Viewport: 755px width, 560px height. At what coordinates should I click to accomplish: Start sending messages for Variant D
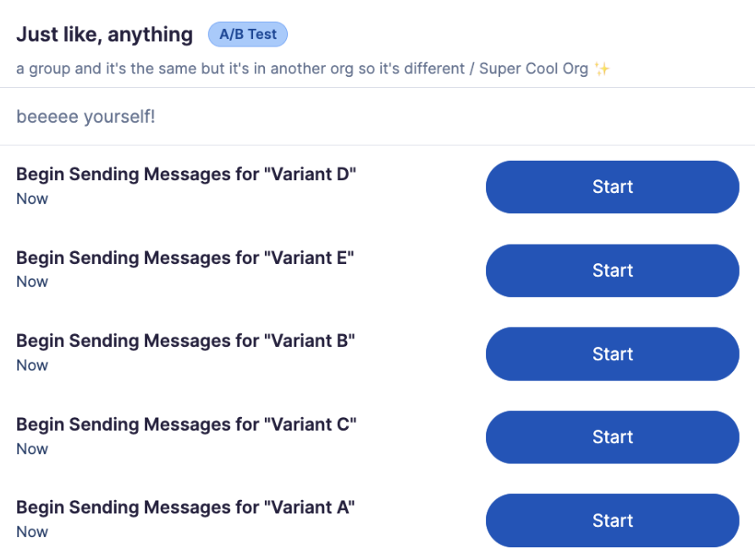[612, 187]
